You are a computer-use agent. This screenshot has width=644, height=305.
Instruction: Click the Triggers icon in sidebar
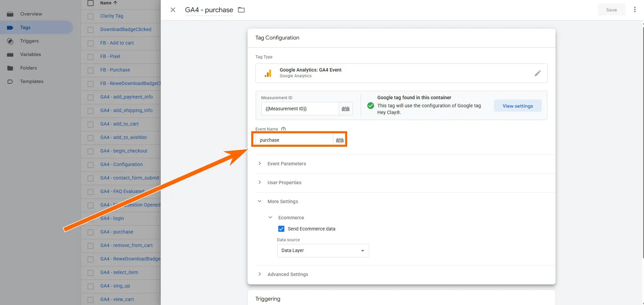pos(10,41)
